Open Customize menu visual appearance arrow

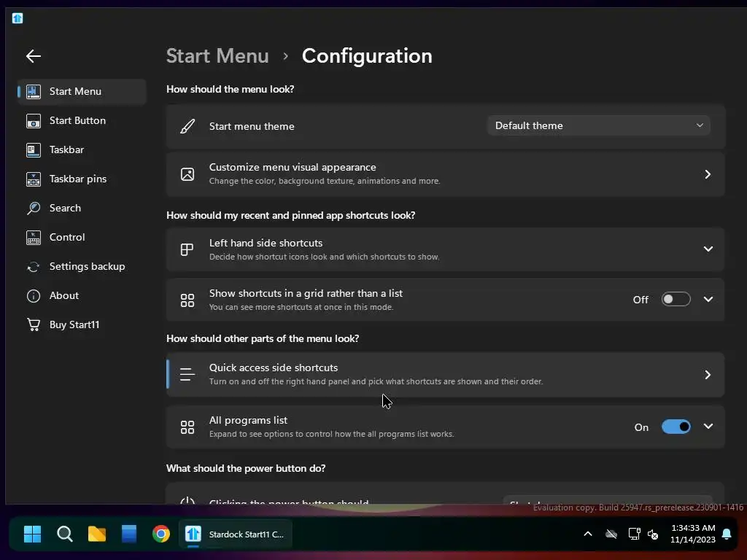[x=708, y=174]
